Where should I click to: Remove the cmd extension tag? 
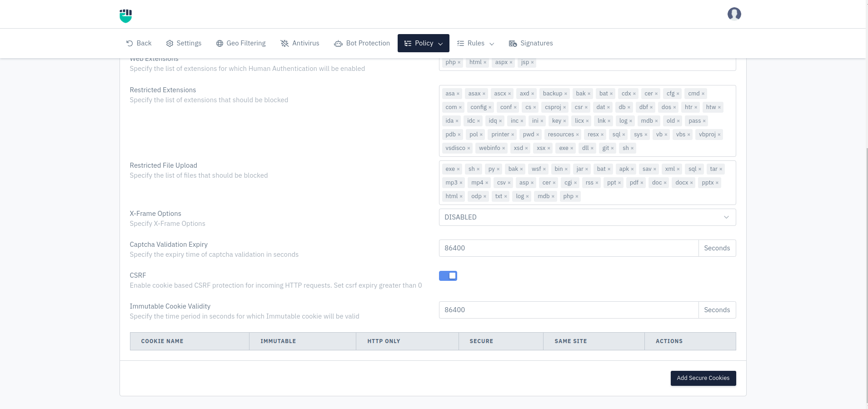click(x=703, y=94)
